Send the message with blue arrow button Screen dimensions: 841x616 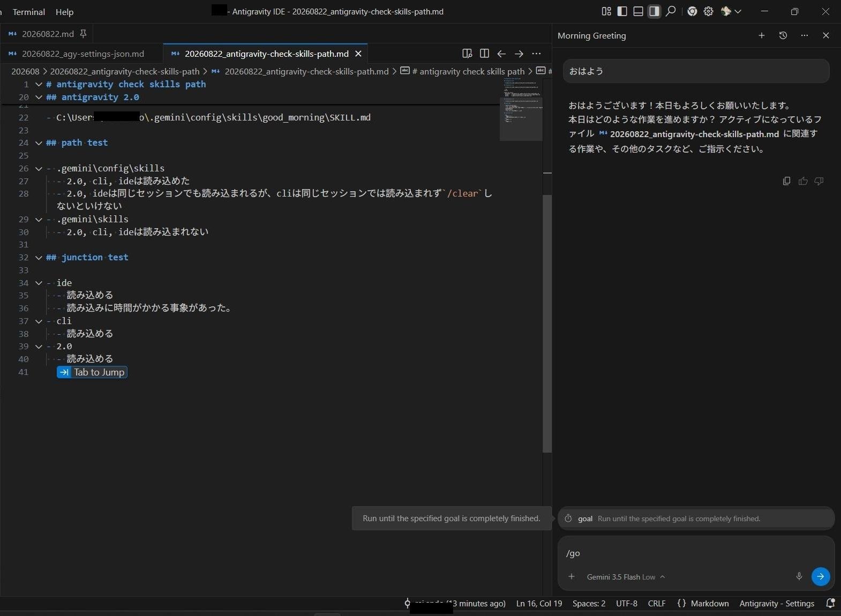point(821,576)
